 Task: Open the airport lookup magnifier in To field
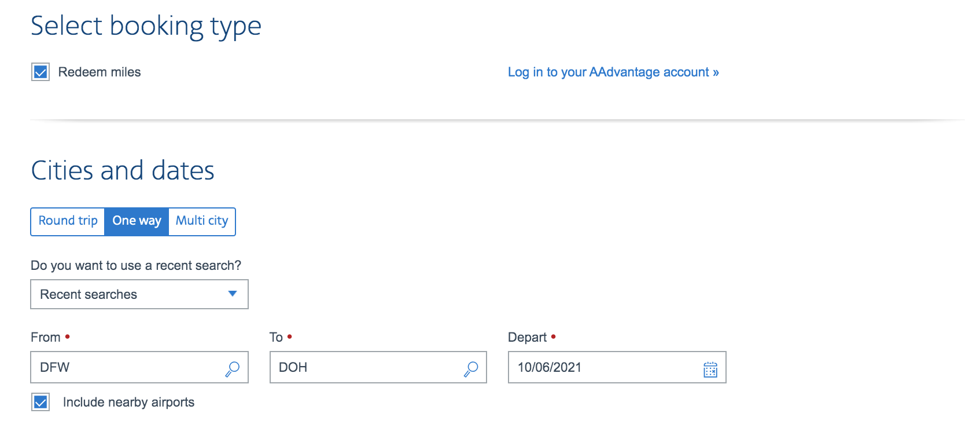click(x=471, y=369)
